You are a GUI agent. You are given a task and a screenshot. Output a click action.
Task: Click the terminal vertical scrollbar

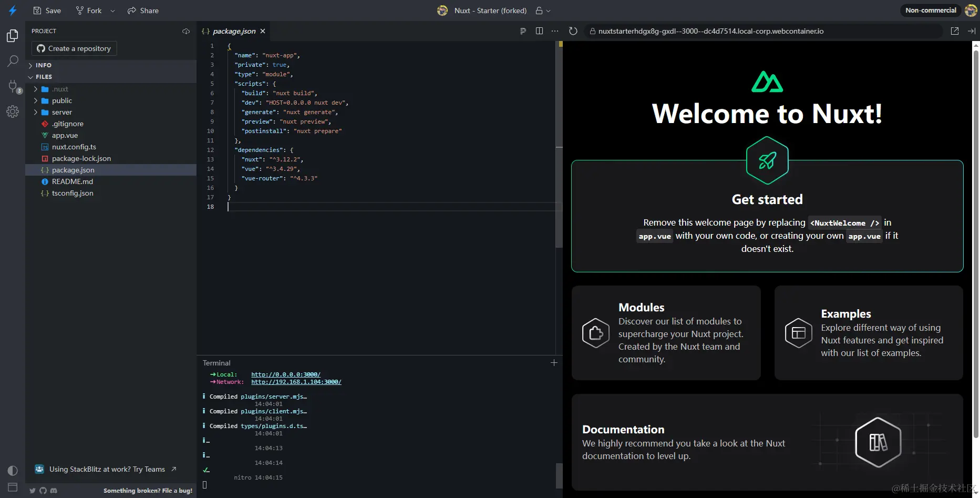click(x=559, y=475)
